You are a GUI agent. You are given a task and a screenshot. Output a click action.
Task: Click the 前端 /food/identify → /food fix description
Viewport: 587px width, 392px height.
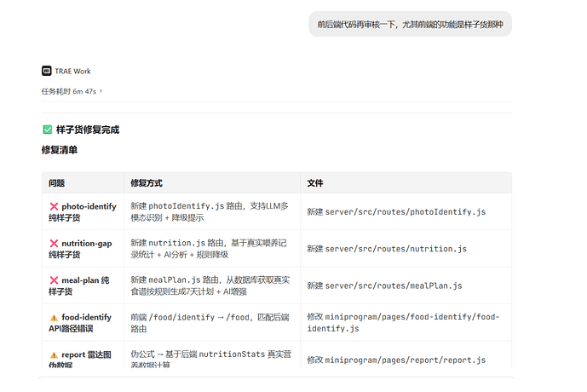pos(210,323)
